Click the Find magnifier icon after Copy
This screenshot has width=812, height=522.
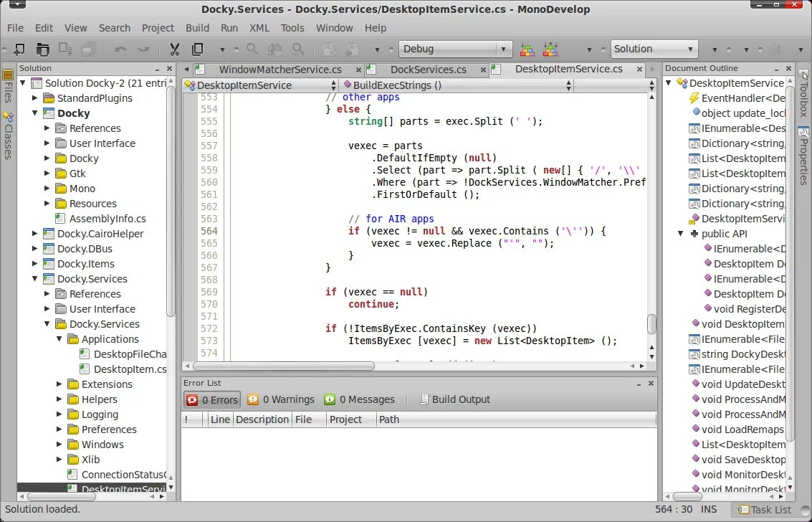click(x=252, y=49)
